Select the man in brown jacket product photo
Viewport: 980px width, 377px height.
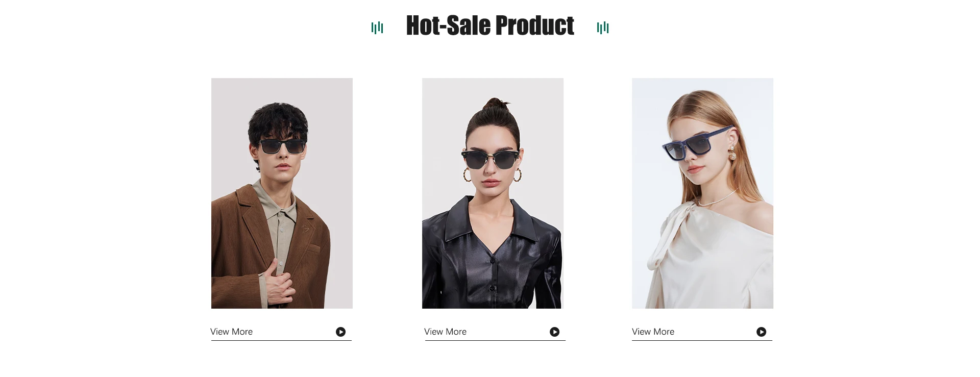(282, 193)
